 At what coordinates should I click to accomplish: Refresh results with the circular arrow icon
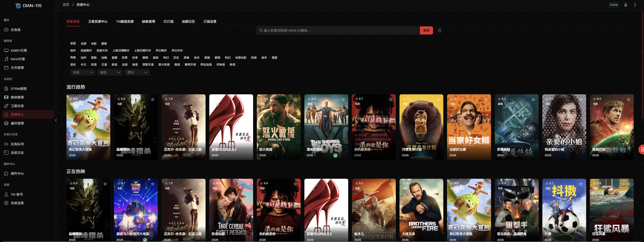tap(440, 31)
